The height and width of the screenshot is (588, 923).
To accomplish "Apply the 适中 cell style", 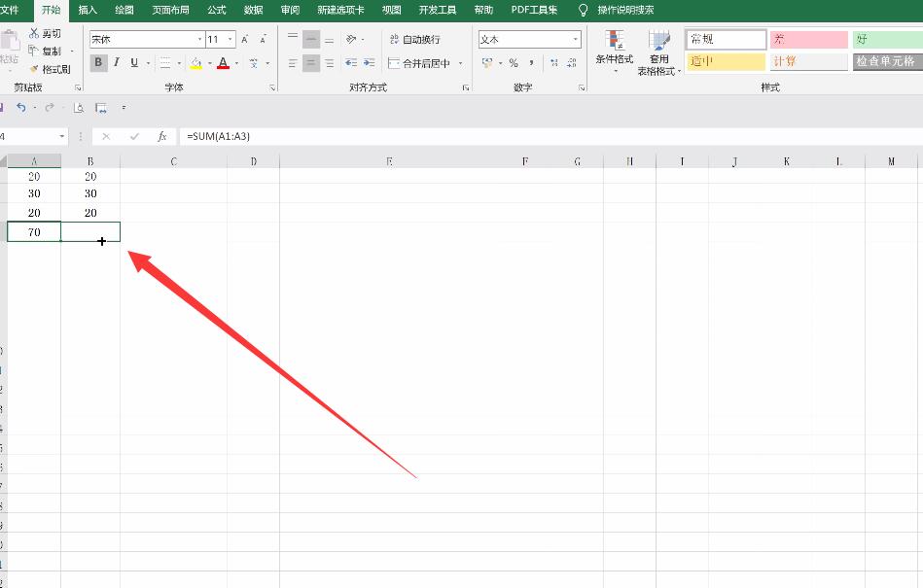I will tap(727, 62).
